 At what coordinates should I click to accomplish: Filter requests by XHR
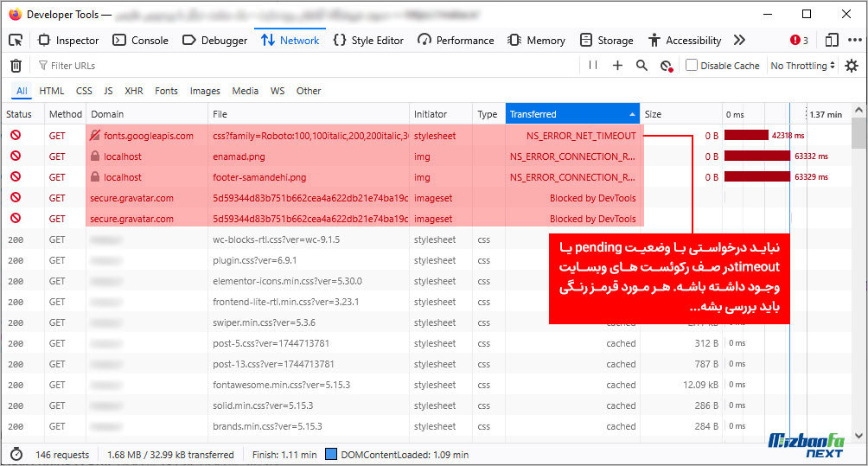click(133, 91)
